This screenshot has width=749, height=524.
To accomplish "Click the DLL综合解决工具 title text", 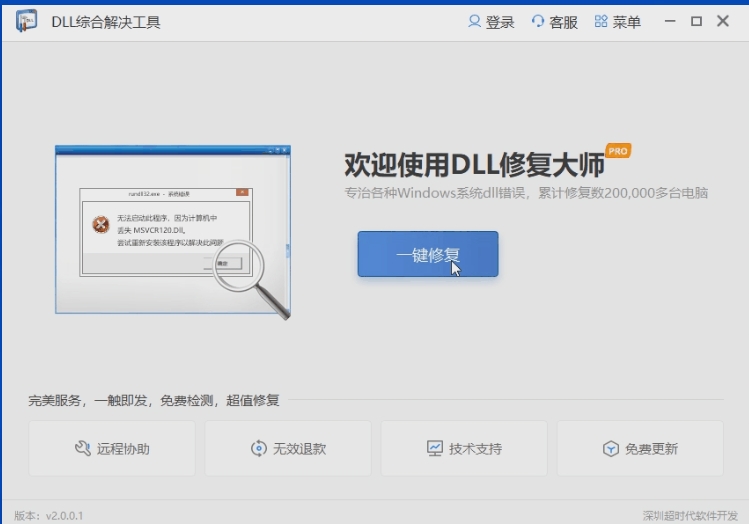I will [106, 22].
